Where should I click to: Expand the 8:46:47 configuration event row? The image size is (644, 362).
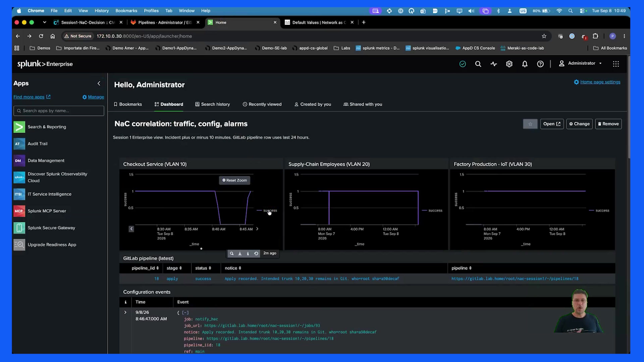tap(125, 312)
